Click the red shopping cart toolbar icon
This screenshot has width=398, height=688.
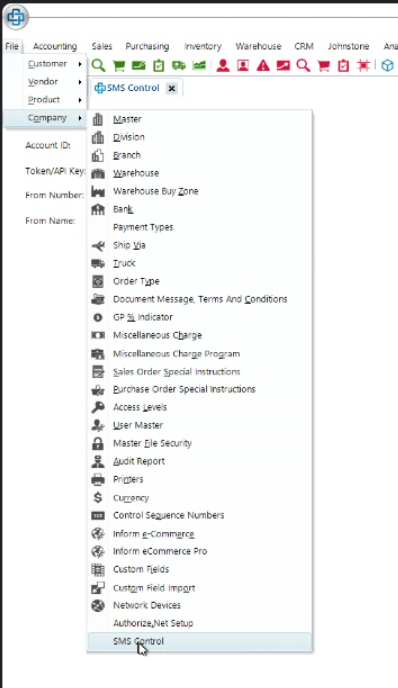tap(323, 66)
